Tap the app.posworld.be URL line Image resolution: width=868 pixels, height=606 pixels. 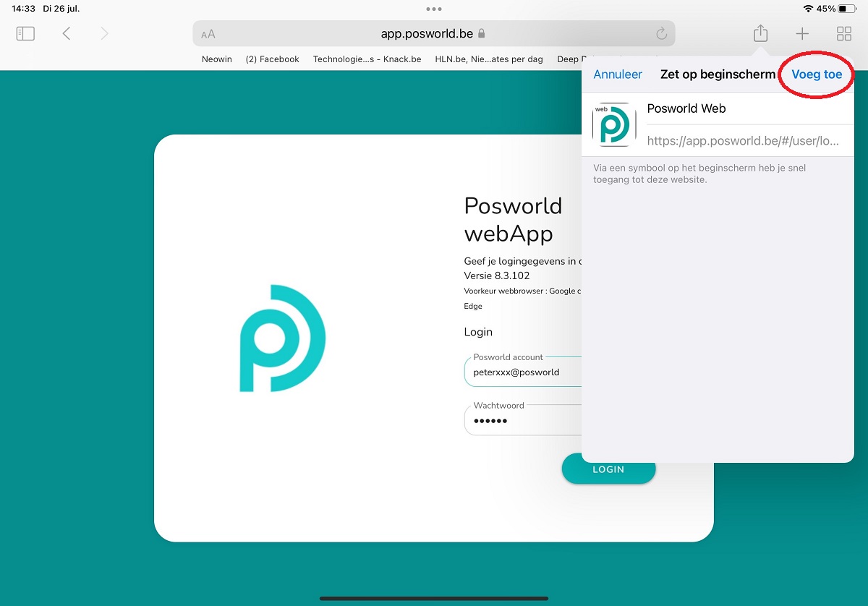743,141
